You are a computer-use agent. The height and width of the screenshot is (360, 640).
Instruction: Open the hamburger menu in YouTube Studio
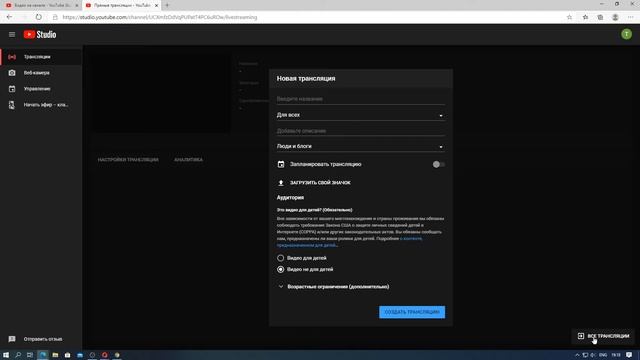pyautogui.click(x=12, y=35)
